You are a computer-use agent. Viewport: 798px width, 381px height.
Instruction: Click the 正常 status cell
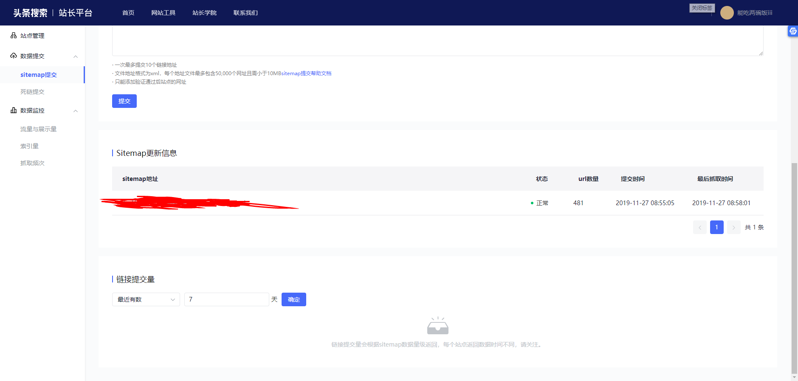pos(540,203)
